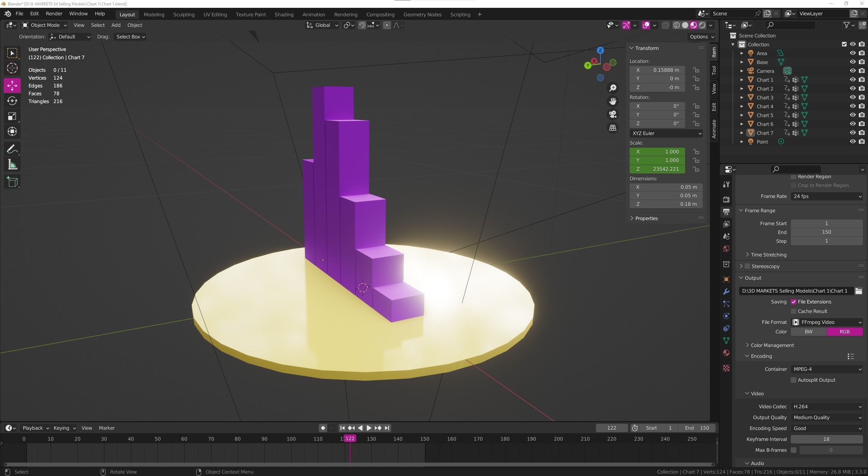
Task: Enable Stereoscopy checkbox
Action: point(747,266)
